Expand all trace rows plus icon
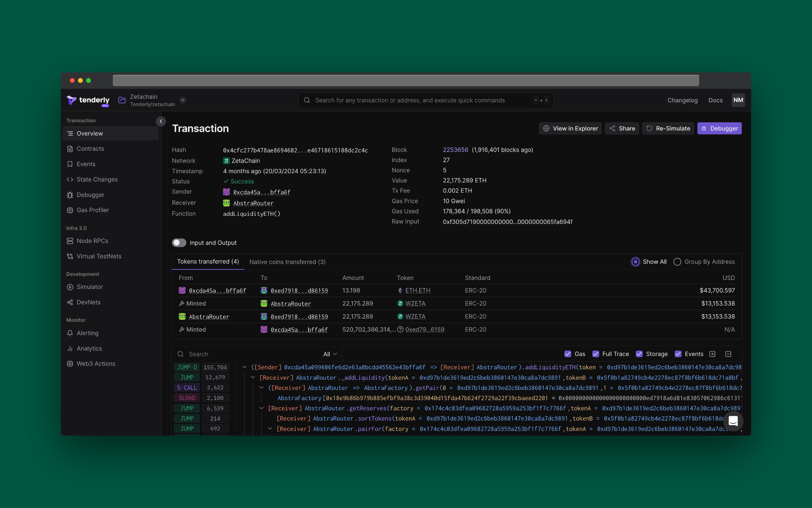812x508 pixels. click(713, 354)
